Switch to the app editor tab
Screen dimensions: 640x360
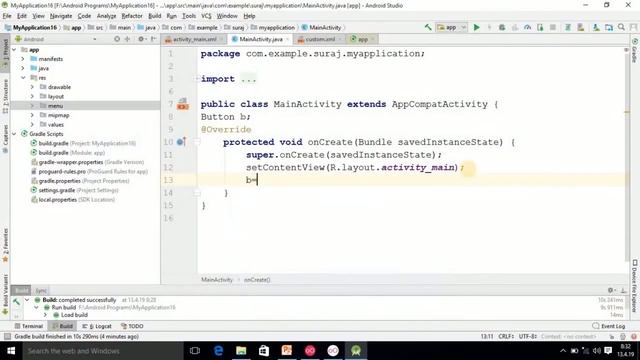361,39
